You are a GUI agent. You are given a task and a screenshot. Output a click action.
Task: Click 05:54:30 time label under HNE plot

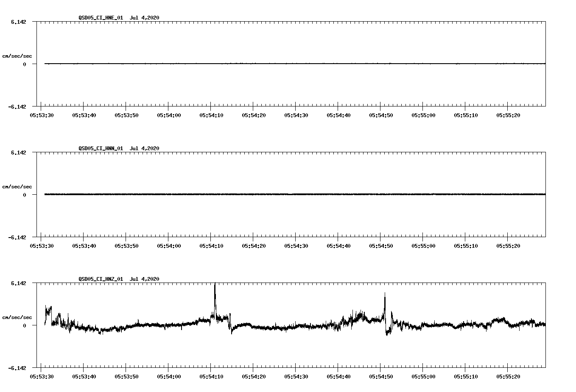click(x=296, y=115)
